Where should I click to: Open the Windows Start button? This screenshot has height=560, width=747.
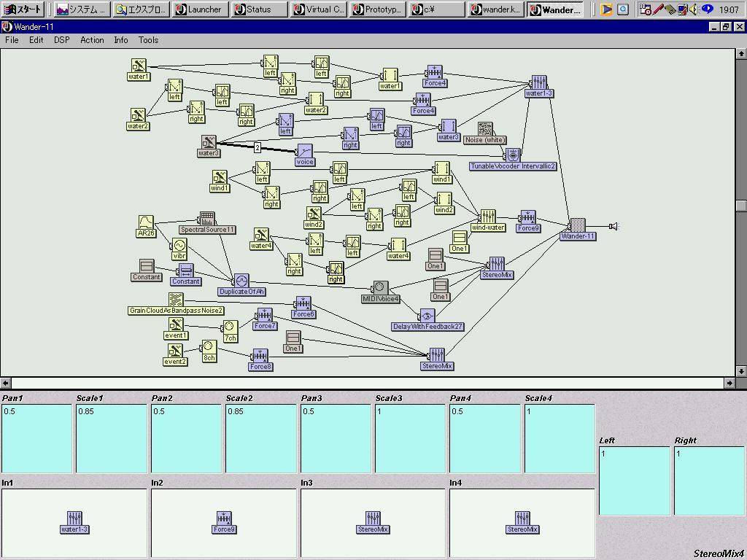click(23, 9)
